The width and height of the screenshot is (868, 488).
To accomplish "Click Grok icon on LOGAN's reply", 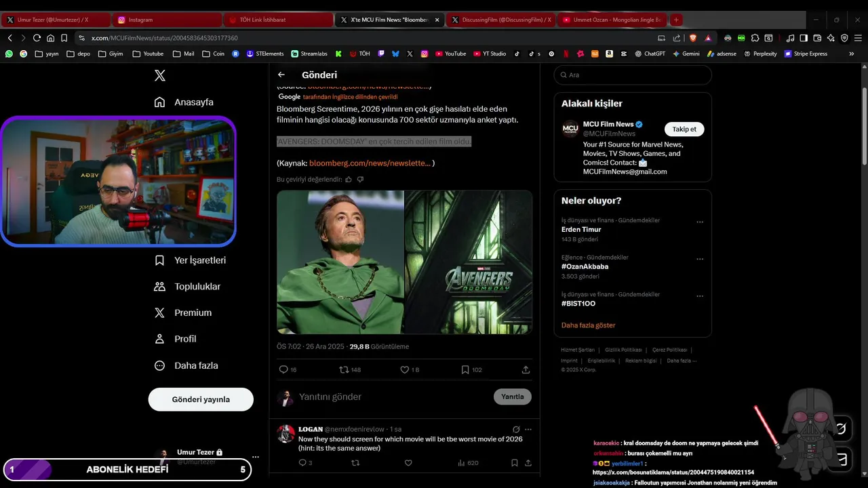I will 516,429.
